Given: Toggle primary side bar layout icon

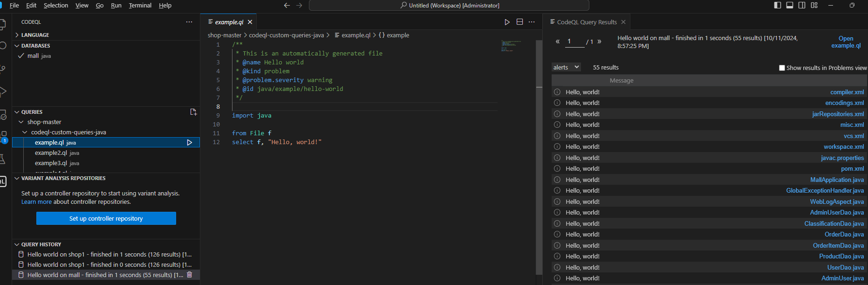Looking at the screenshot, I should click(778, 5).
